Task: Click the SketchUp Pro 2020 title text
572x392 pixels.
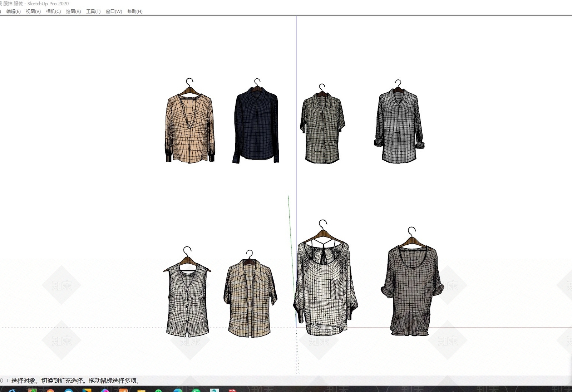Action: pos(48,4)
